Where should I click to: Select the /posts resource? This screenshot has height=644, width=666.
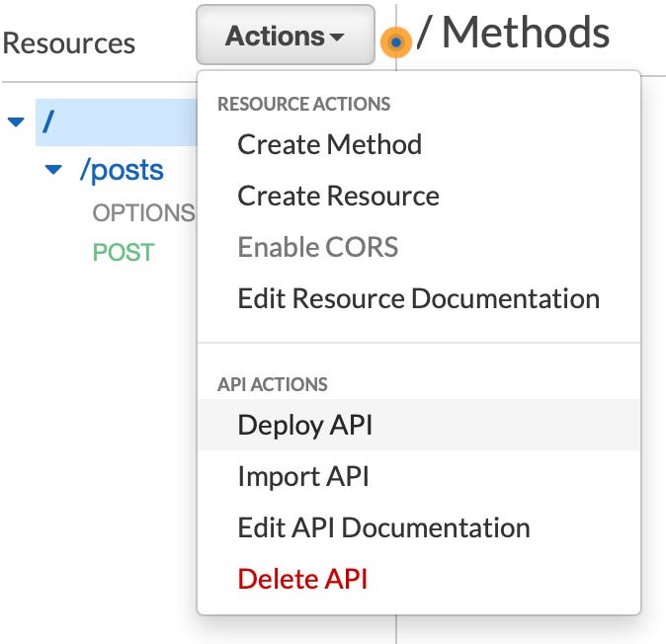point(122,171)
